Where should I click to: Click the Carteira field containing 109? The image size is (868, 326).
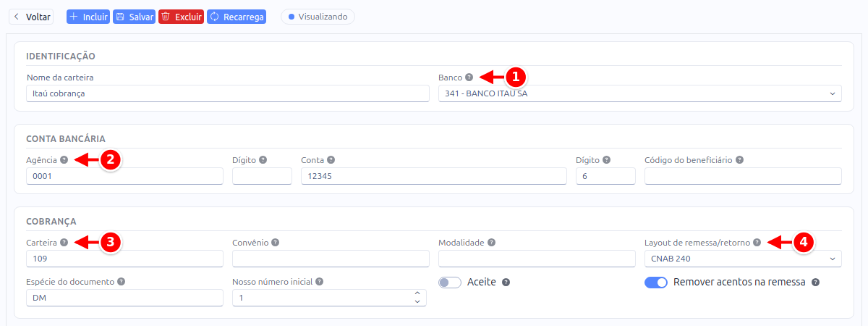coord(124,259)
